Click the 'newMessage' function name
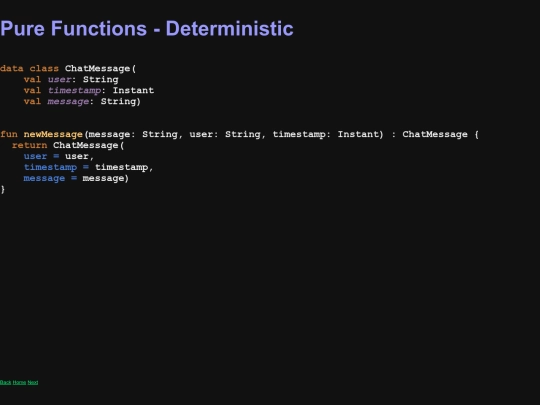The height and width of the screenshot is (405, 540). point(53,134)
